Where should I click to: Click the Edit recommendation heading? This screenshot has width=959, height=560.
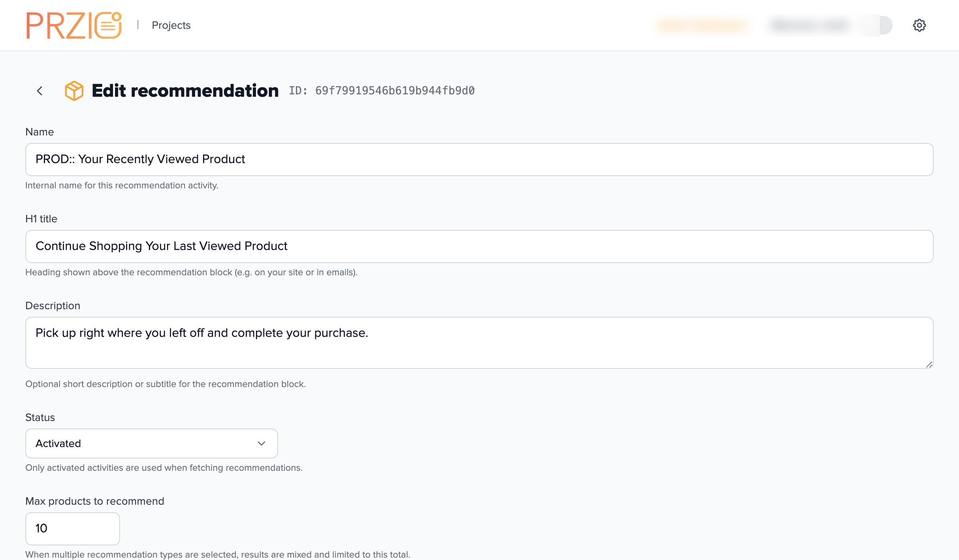click(185, 91)
